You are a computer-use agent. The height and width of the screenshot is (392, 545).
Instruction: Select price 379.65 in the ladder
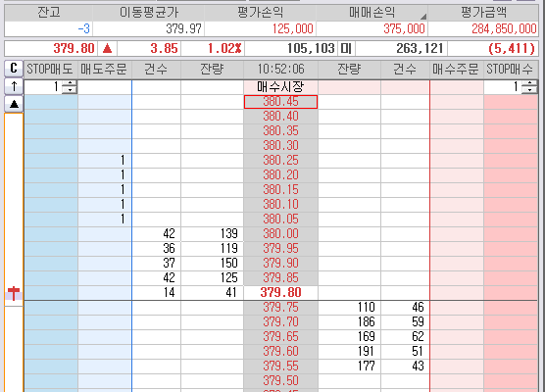pyautogui.click(x=280, y=337)
